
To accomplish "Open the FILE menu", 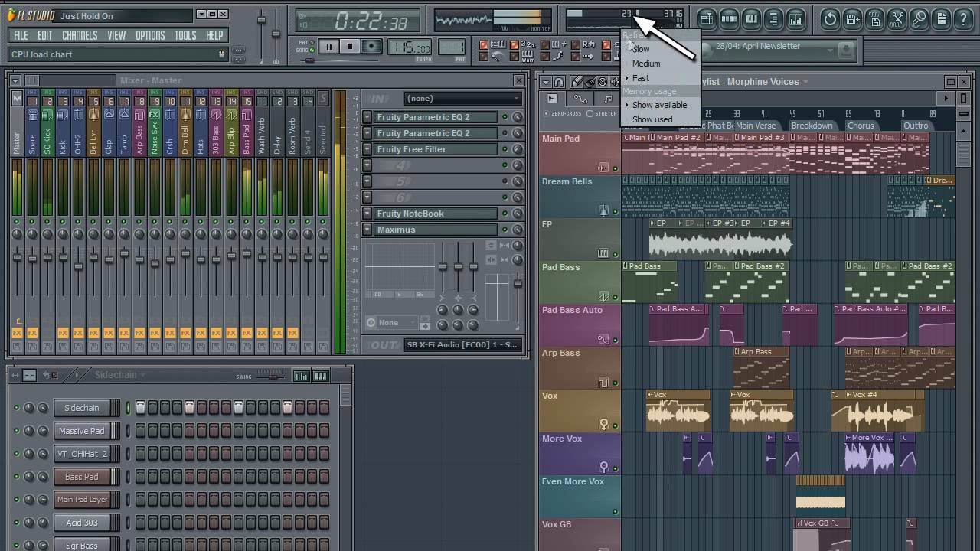I will pos(21,35).
